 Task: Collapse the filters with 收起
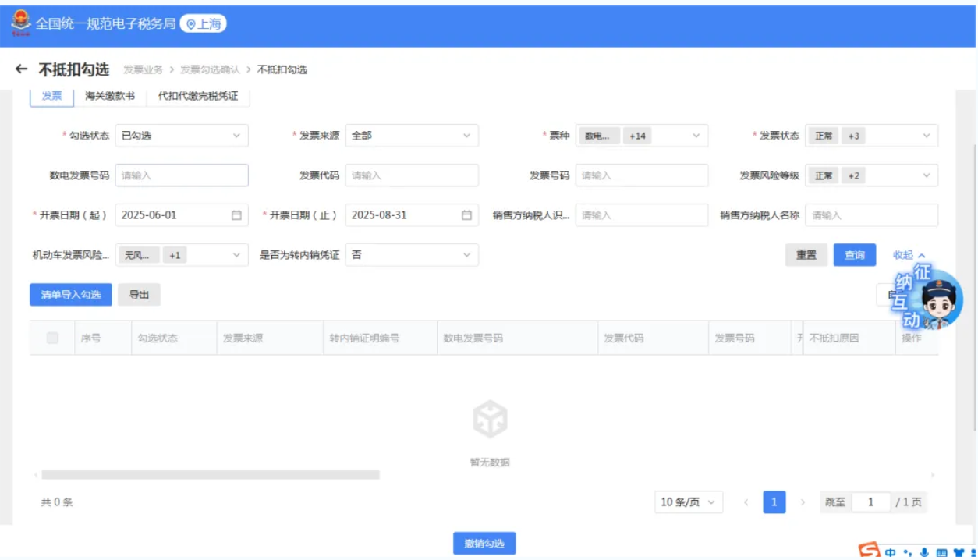click(x=909, y=255)
